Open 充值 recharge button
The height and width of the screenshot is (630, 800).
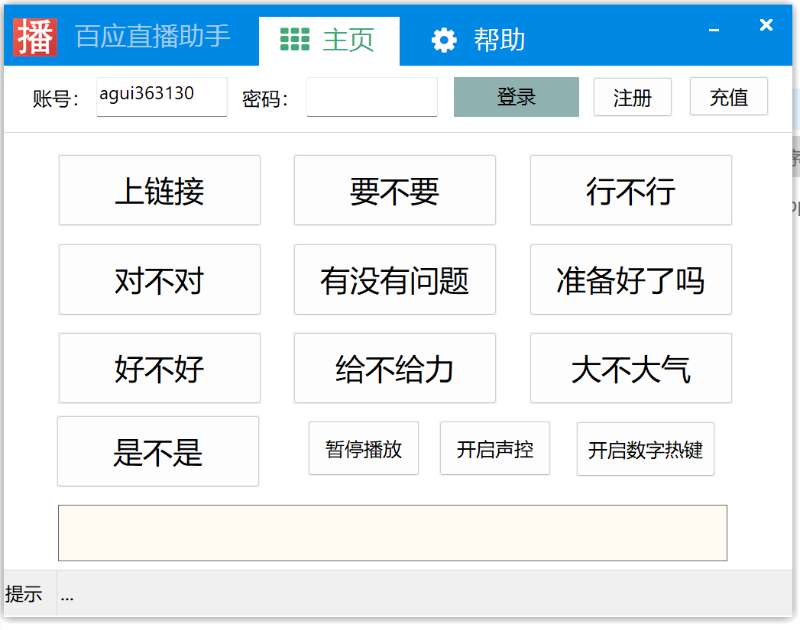point(729,97)
